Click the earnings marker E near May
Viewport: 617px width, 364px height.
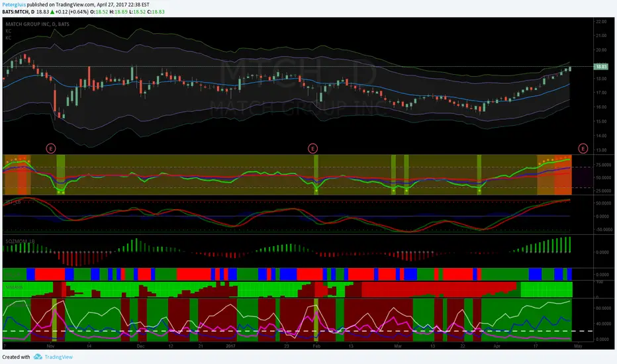(583, 148)
